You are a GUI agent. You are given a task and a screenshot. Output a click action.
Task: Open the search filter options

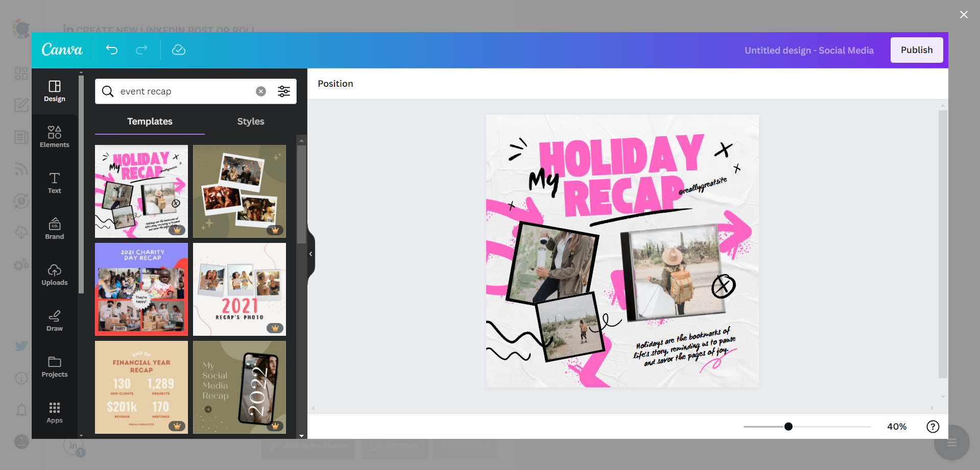pos(284,91)
